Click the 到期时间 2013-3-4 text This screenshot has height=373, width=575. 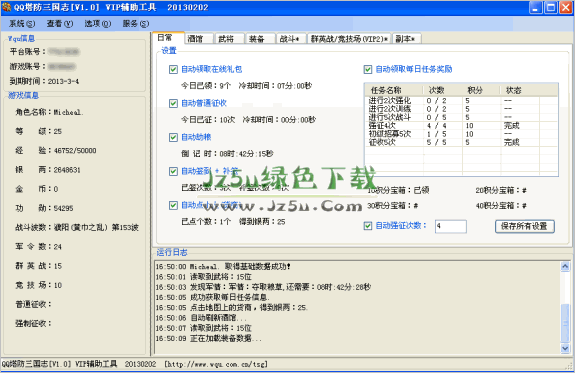click(44, 81)
